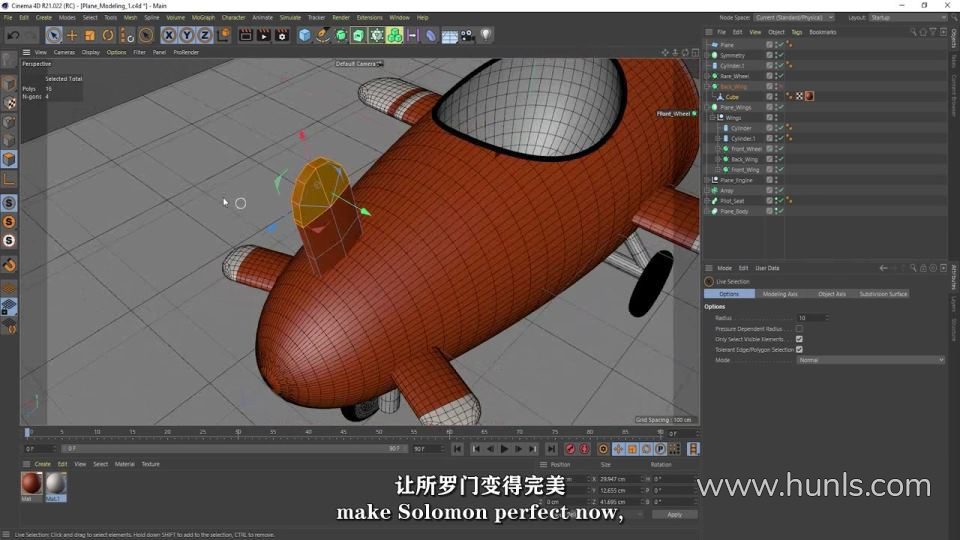Expand Cylinder.1 under Wings group

pos(718,138)
